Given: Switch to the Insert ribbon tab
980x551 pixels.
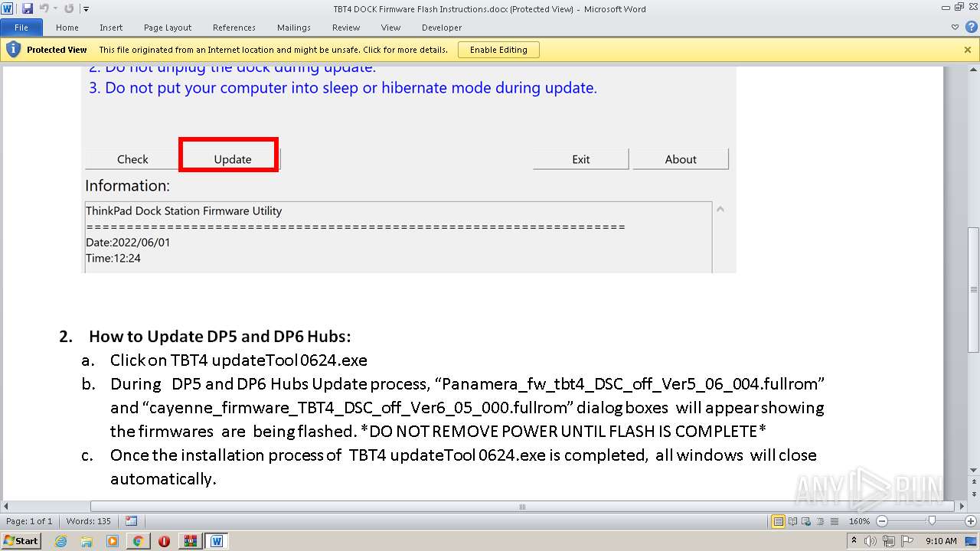Looking at the screenshot, I should click(x=111, y=28).
